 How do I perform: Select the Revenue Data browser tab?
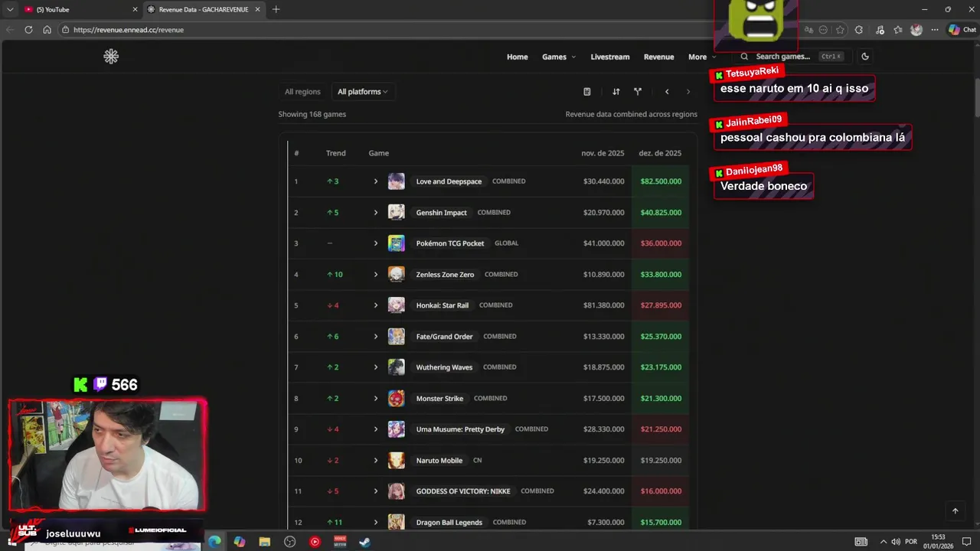point(203,9)
